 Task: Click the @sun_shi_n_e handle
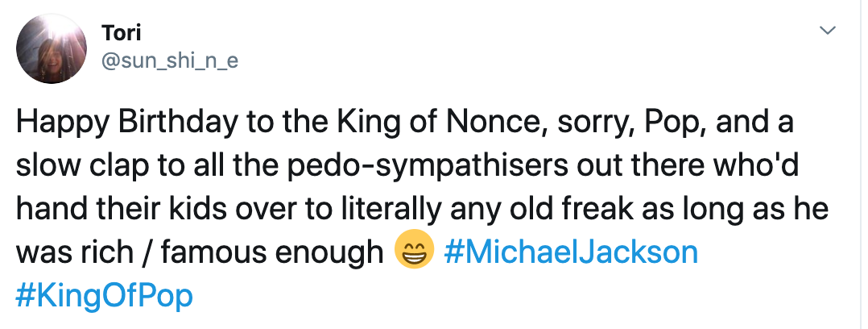[170, 59]
